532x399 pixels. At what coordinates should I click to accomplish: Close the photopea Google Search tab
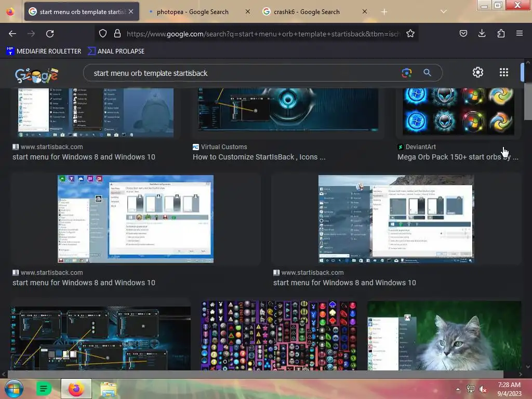[x=248, y=11]
